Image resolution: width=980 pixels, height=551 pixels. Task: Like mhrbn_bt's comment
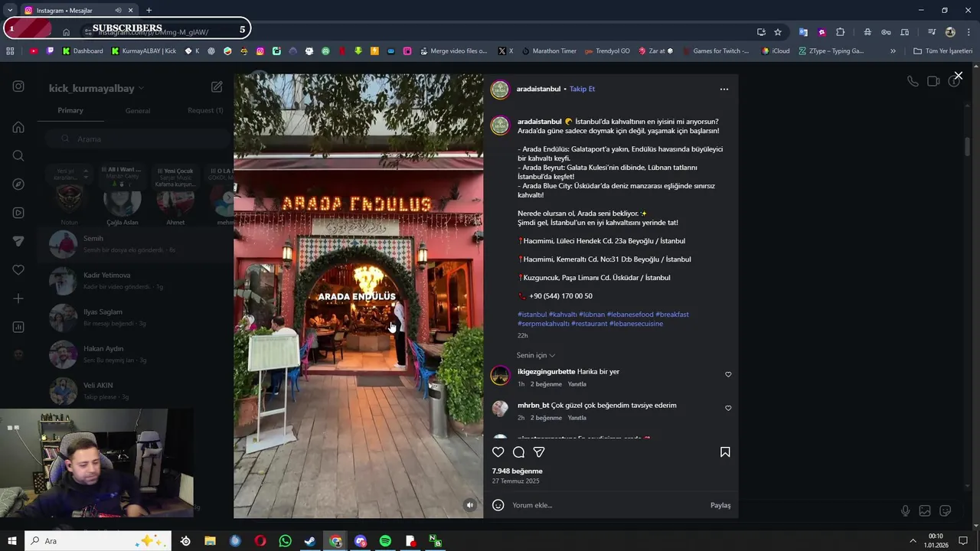(728, 408)
